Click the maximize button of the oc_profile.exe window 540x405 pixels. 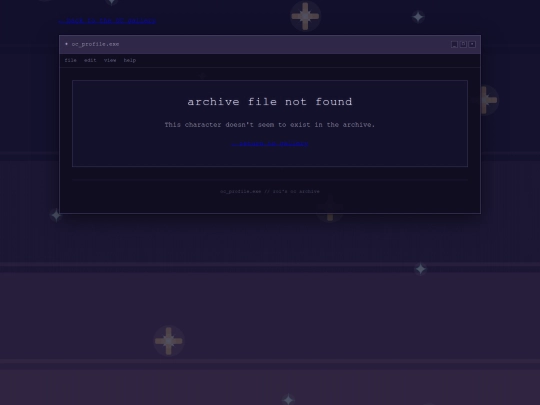(463, 44)
